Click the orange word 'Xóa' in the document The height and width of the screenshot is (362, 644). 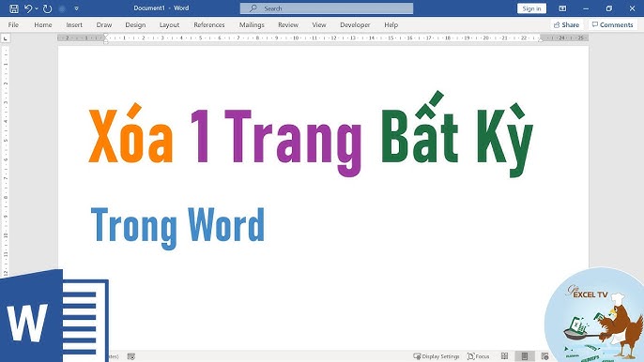(130, 133)
